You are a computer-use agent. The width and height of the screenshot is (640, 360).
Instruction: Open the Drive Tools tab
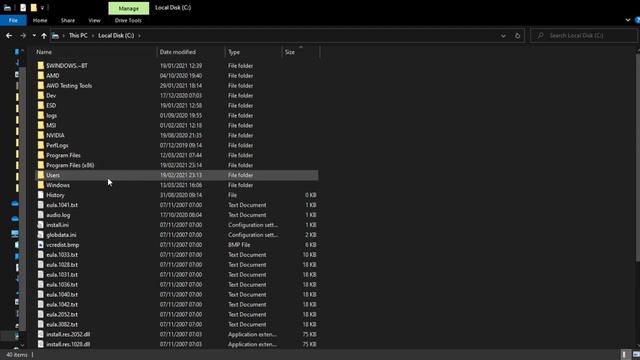point(128,20)
